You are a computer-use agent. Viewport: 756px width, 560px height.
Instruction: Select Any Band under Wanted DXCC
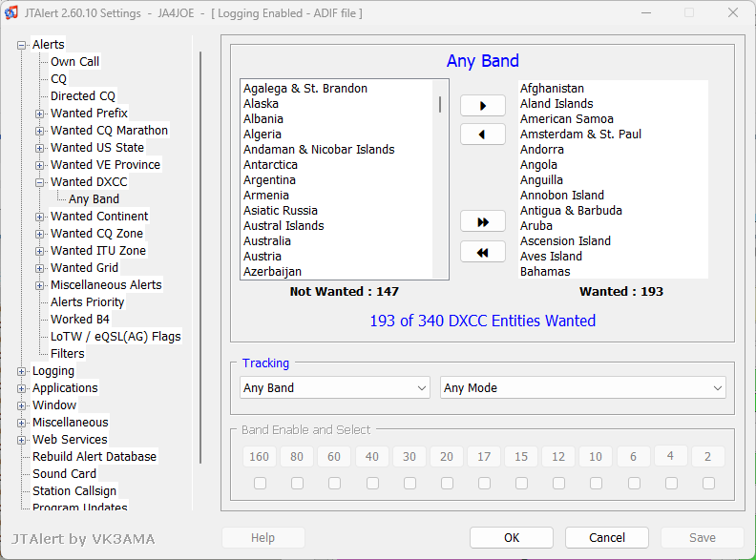tap(94, 199)
